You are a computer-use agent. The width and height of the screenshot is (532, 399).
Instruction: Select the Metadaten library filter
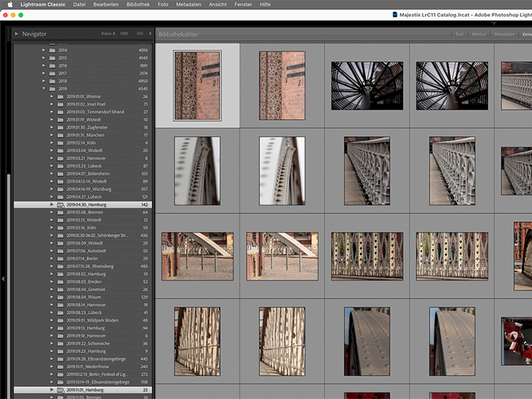pyautogui.click(x=504, y=34)
